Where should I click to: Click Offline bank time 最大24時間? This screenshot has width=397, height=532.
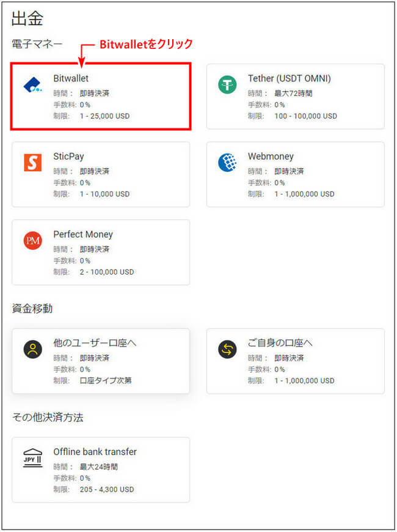(99, 467)
